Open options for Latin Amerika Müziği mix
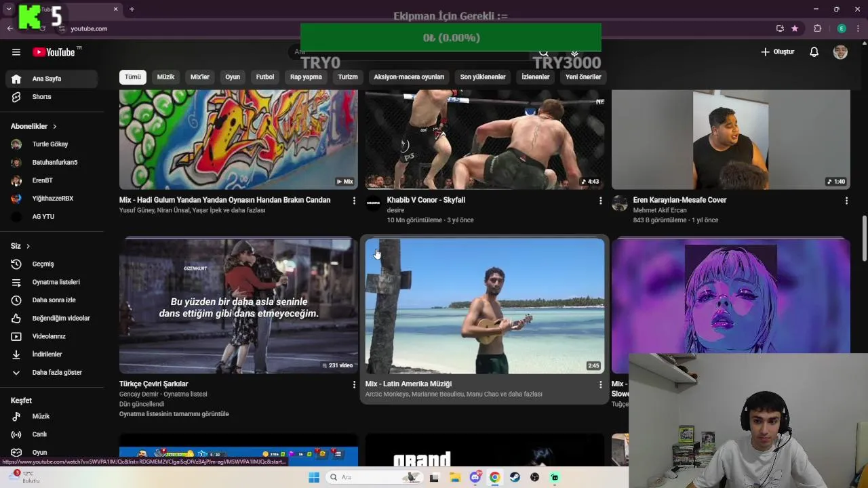This screenshot has height=488, width=868. pyautogui.click(x=600, y=384)
